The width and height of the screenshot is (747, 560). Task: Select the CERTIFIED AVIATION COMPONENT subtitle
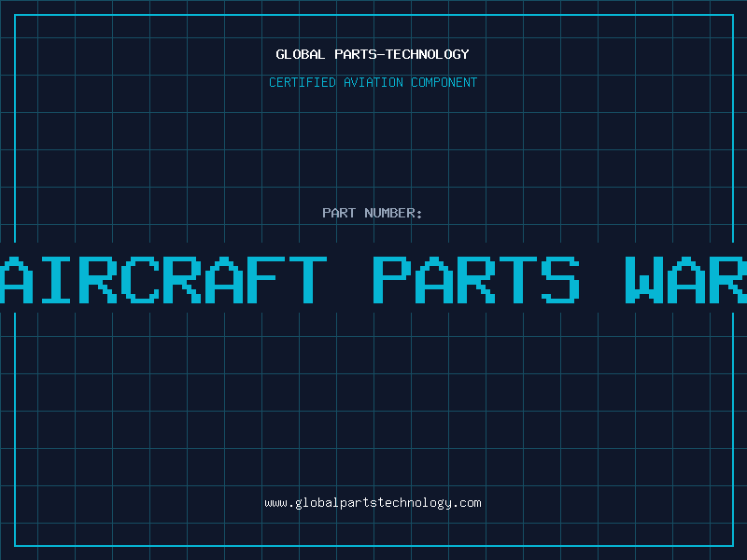[x=373, y=82]
